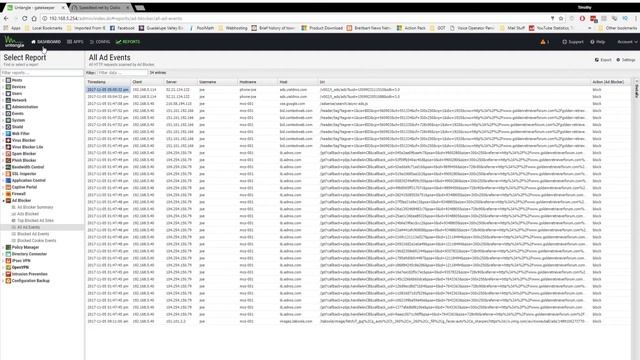Expand the Bandwidth Control node
This screenshot has width=640, height=360.
pyautogui.click(x=3, y=167)
